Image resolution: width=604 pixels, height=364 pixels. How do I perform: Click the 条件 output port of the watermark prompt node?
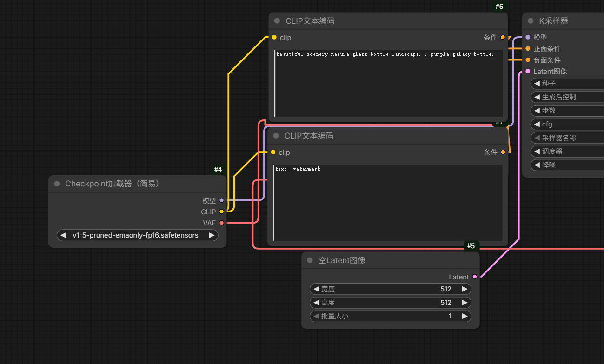click(503, 152)
